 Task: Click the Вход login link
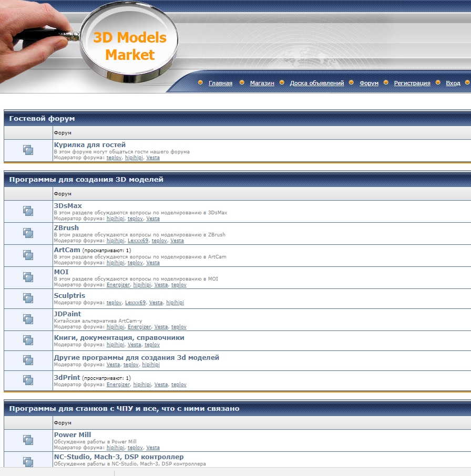coord(453,83)
